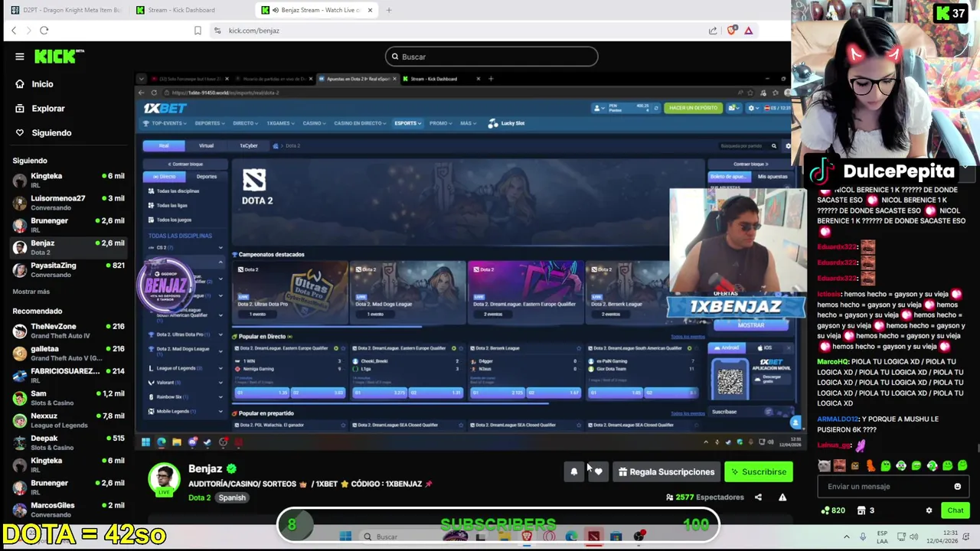Open MarcosGiles recommended channel
This screenshot has height=551, width=980.
pos(69,510)
